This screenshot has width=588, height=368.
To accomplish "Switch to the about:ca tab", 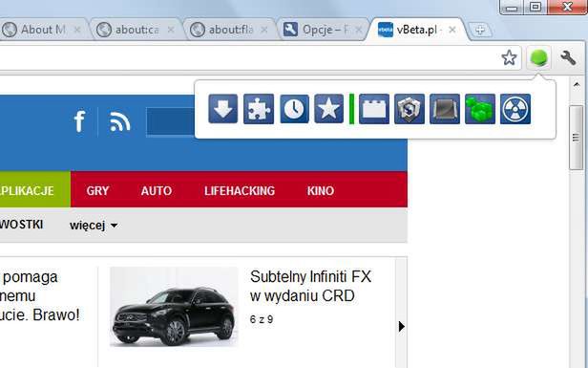I will (x=136, y=30).
